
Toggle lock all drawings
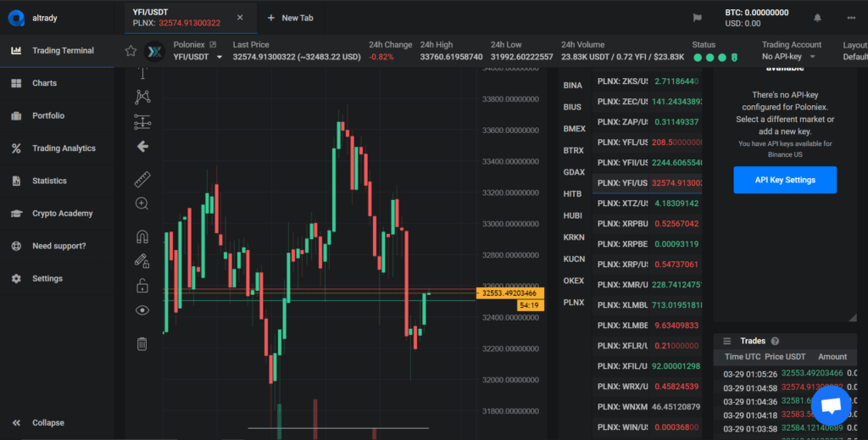tap(142, 286)
